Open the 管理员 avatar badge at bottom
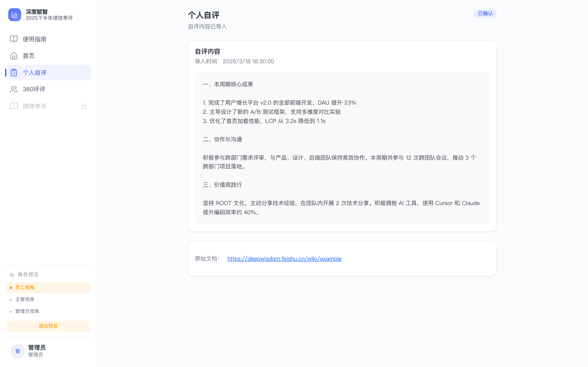 tap(18, 351)
